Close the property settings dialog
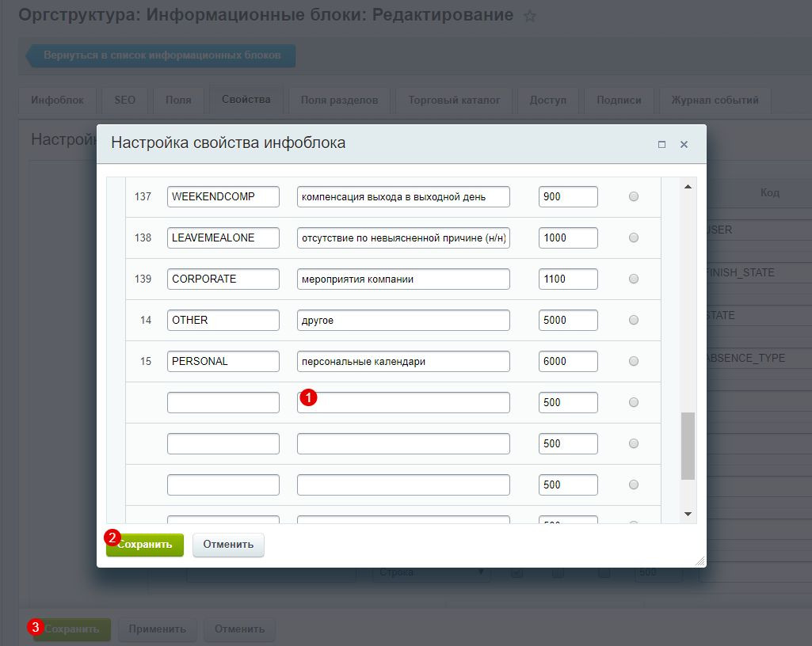 click(684, 144)
